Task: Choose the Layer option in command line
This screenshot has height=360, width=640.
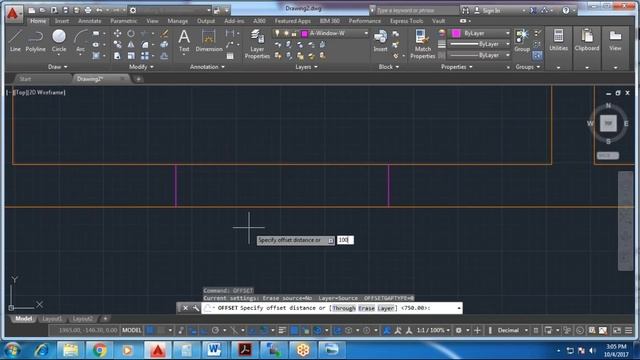Action: pyautogui.click(x=385, y=308)
